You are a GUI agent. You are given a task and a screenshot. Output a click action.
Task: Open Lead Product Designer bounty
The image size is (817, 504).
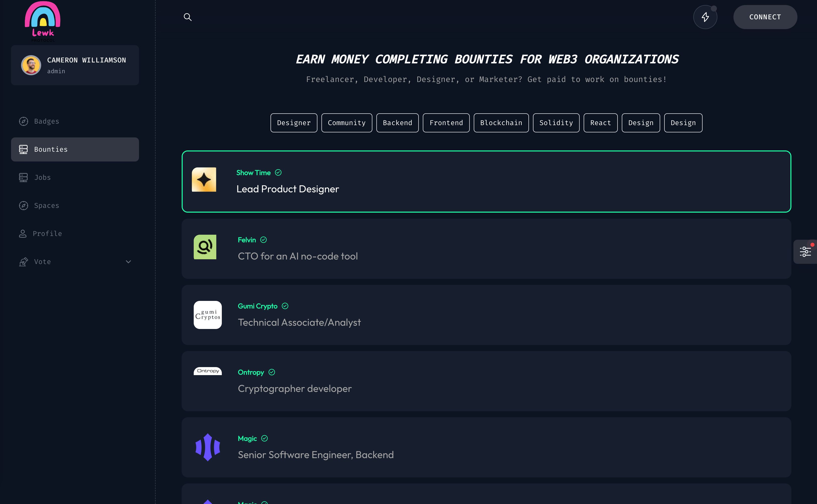pyautogui.click(x=288, y=189)
